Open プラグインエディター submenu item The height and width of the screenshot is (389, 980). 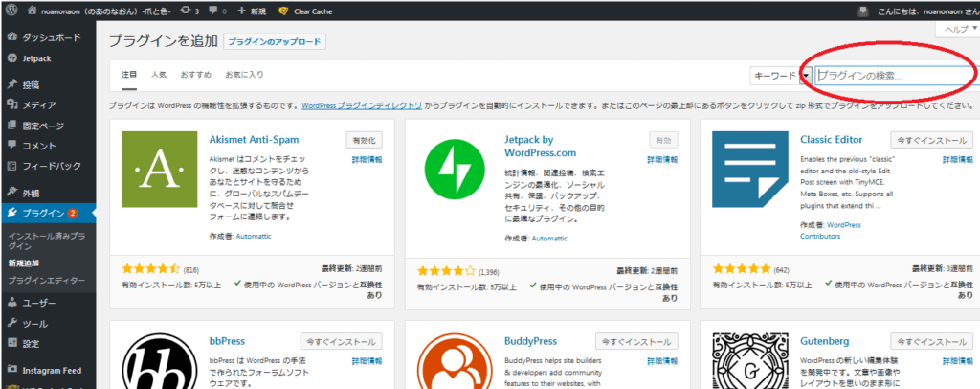pyautogui.click(x=47, y=280)
